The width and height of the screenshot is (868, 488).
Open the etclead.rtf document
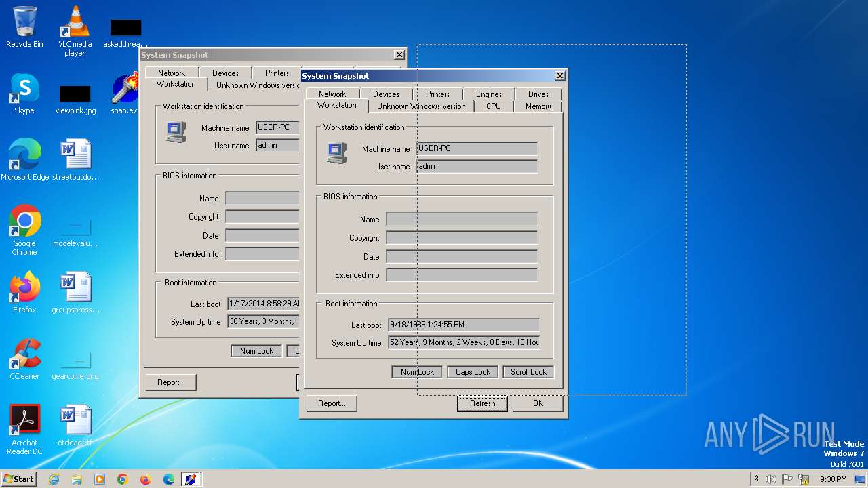point(75,426)
